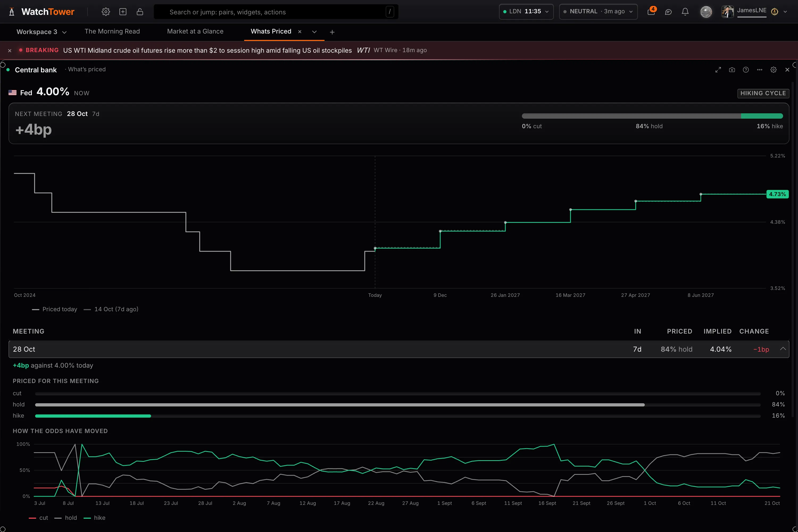The height and width of the screenshot is (532, 798).
Task: Close the Central bank widget
Action: point(787,69)
